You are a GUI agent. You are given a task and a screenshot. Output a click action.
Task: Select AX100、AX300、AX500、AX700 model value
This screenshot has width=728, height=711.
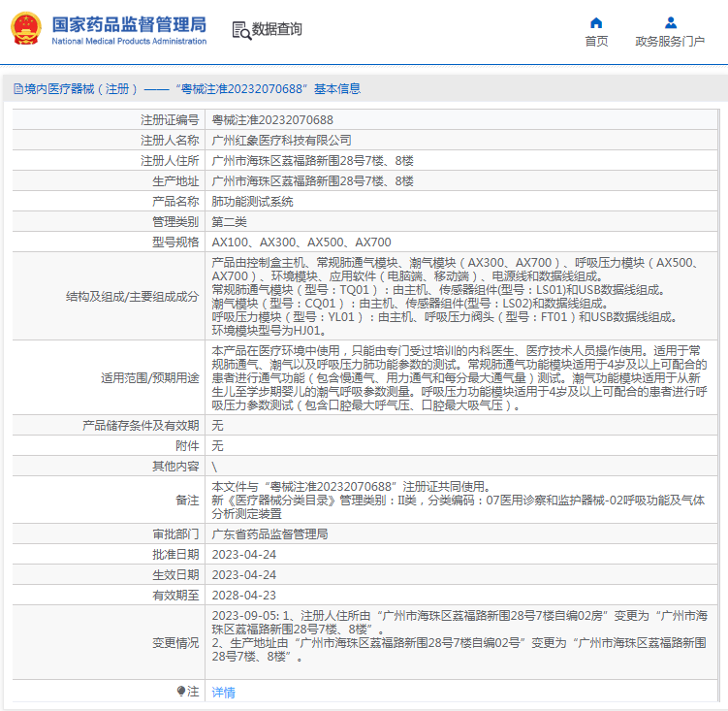point(301,242)
